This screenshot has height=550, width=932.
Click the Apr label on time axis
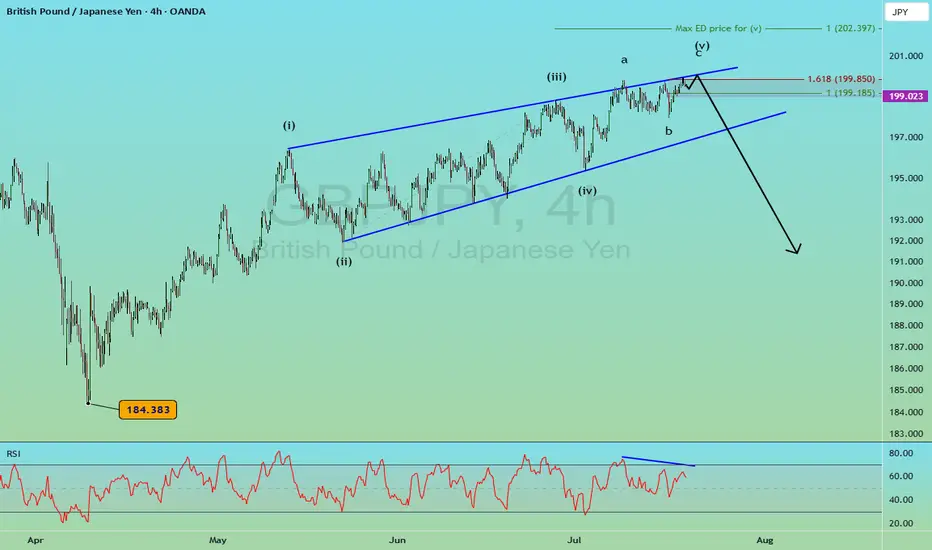[x=36, y=540]
